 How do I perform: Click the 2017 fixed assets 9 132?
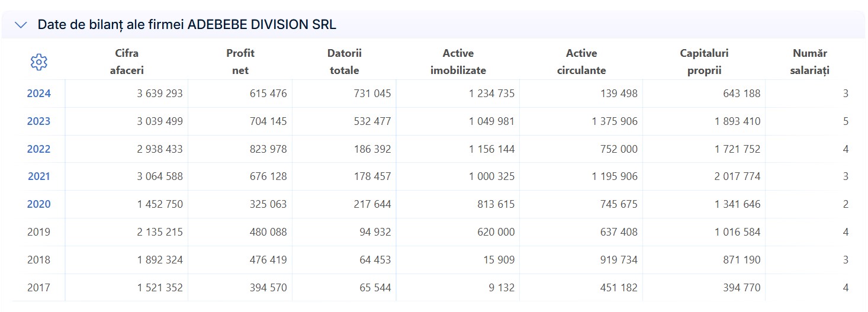tap(502, 288)
